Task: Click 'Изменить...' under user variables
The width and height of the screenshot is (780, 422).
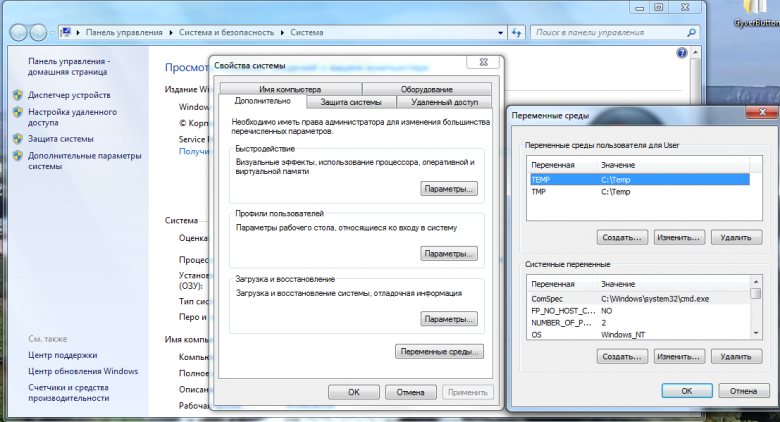Action: coord(679,237)
